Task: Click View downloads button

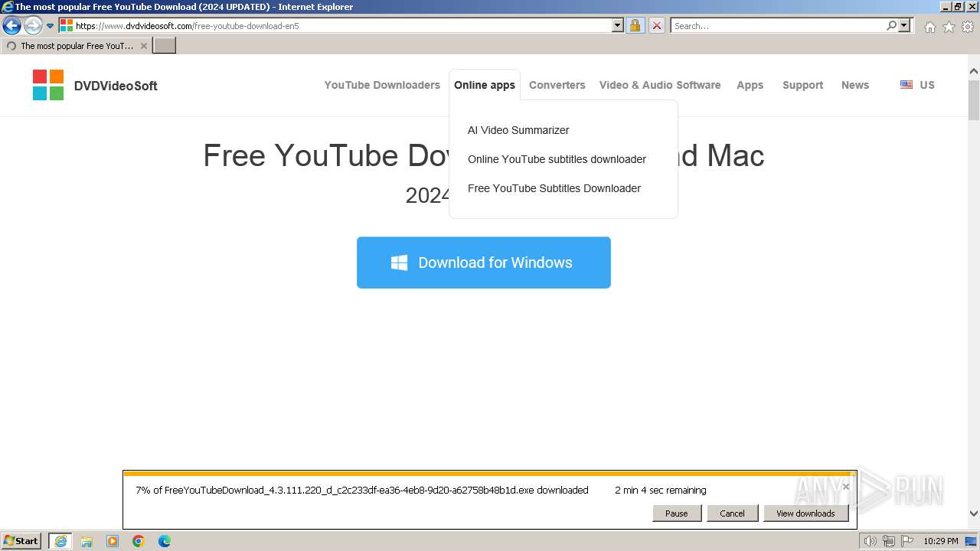Action: 805,514
